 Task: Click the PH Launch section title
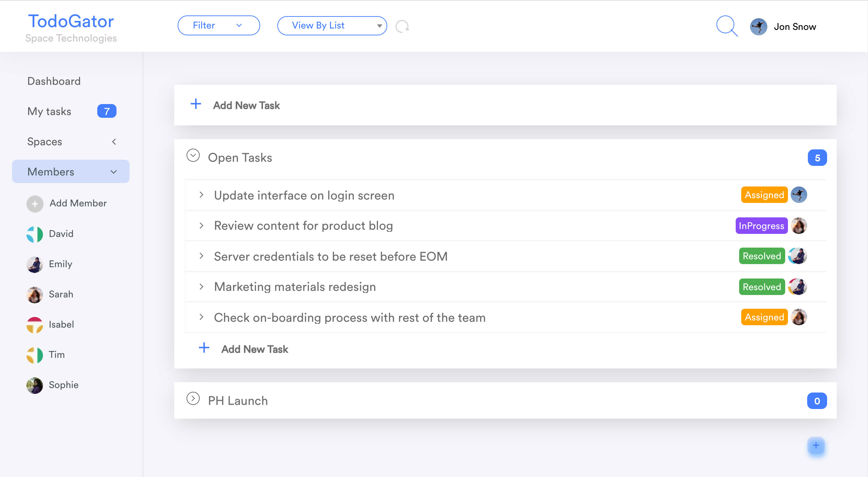[x=238, y=401]
